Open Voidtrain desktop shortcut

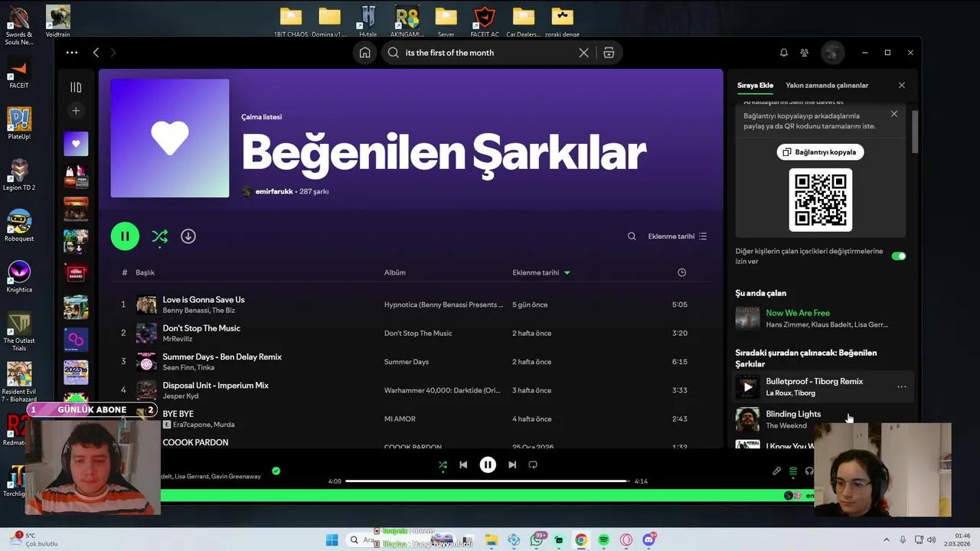click(x=58, y=21)
